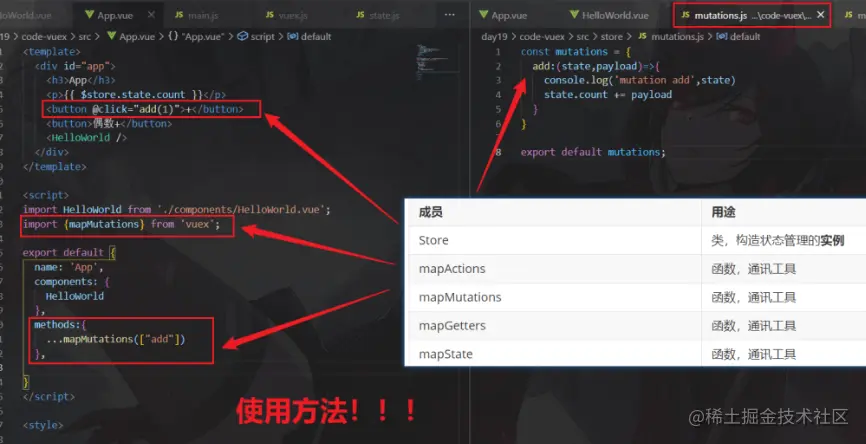
Task: Click import HelloWorld from line
Action: (x=177, y=209)
